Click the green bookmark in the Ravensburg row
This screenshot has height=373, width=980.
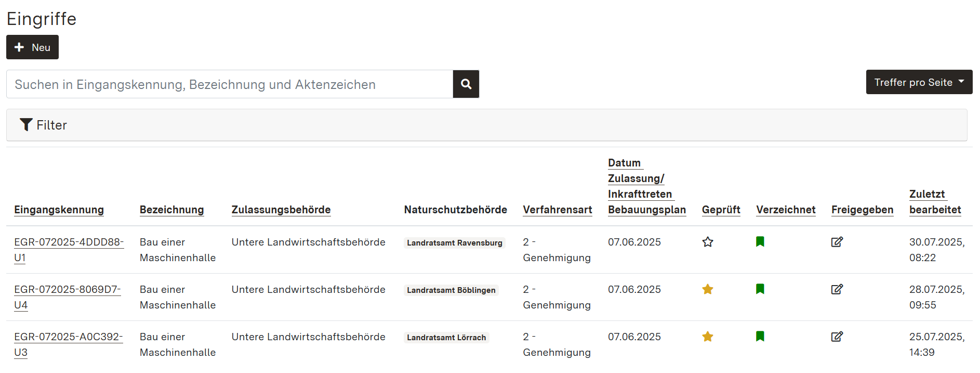(x=760, y=241)
